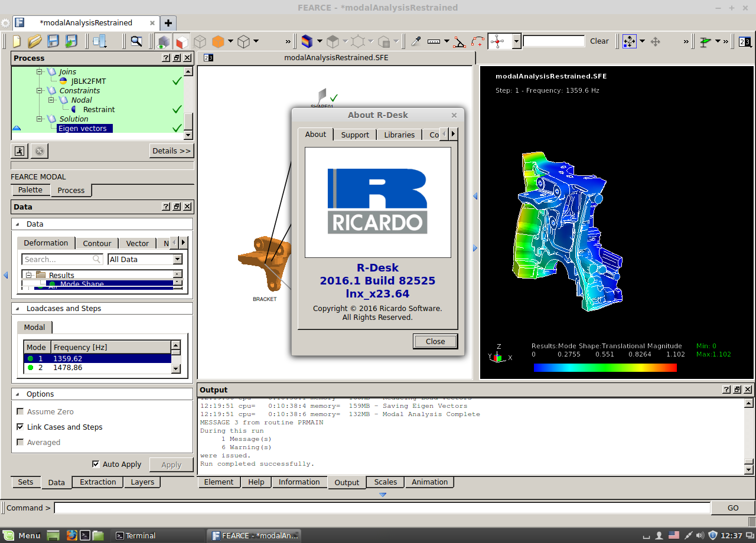756x543 pixels.
Task: Toggle the Averaged checkbox
Action: coord(20,442)
